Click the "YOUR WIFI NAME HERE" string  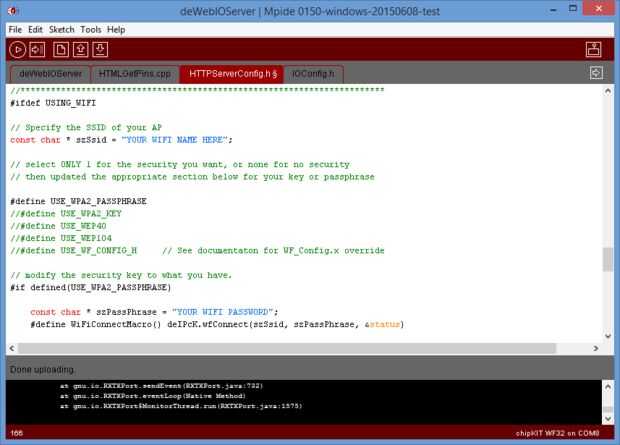tap(174, 140)
